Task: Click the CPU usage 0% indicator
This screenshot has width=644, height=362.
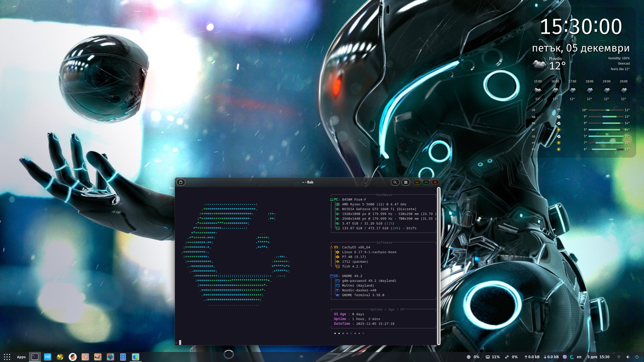Action: click(473, 357)
